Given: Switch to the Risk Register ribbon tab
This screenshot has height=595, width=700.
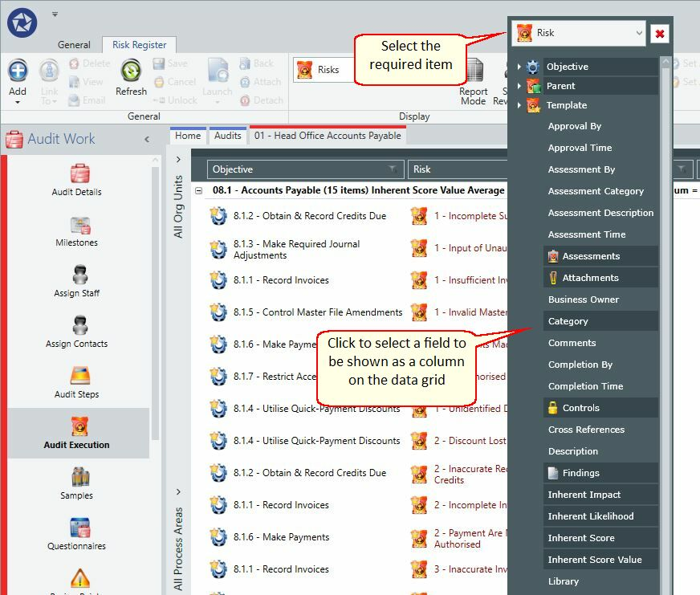Looking at the screenshot, I should [x=140, y=45].
